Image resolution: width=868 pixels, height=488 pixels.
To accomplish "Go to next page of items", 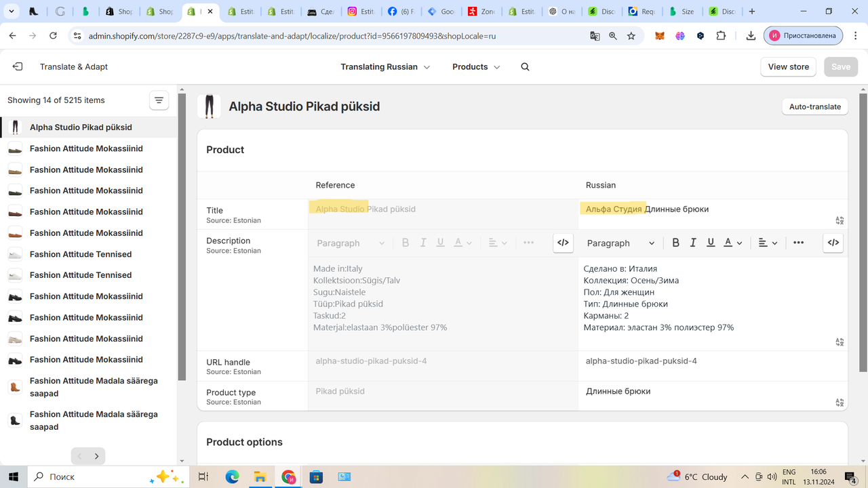I will tap(96, 456).
